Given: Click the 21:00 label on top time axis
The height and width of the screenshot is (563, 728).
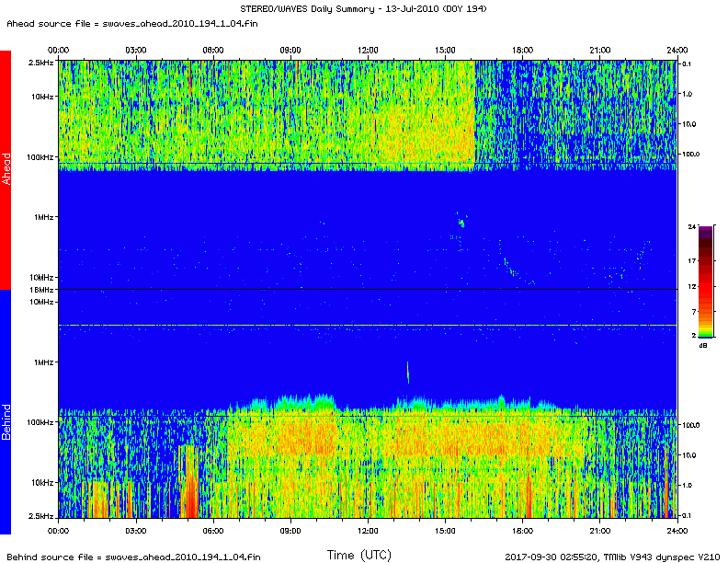Looking at the screenshot, I should [x=599, y=49].
